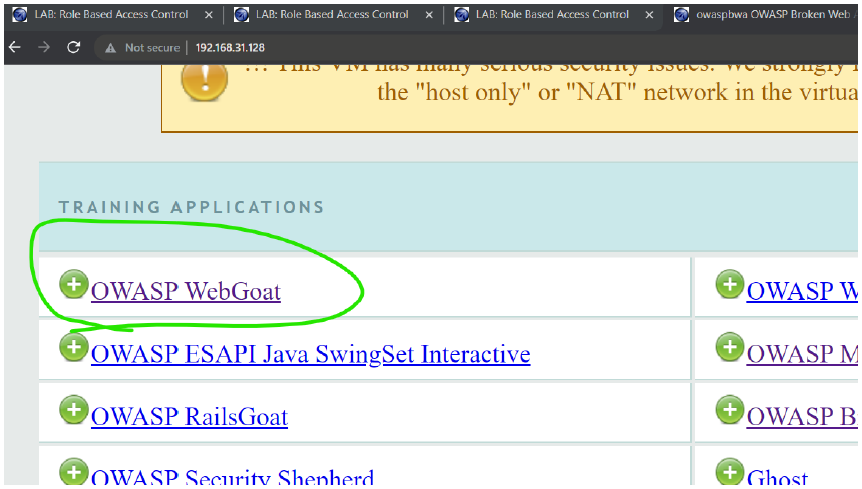The height and width of the screenshot is (489, 862).
Task: Click the yellow exclamation warning icon
Action: tap(205, 82)
